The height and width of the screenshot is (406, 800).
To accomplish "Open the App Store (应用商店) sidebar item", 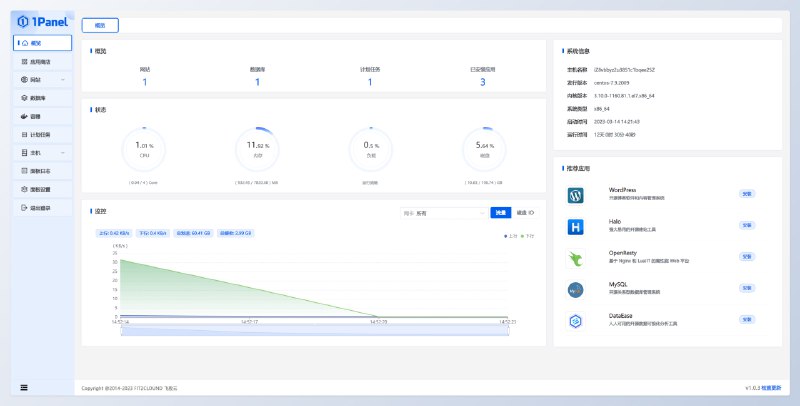I will (42, 62).
